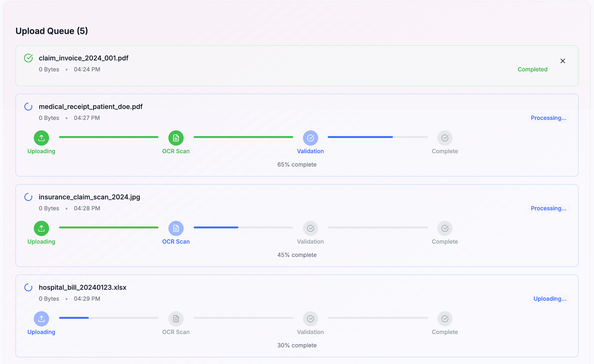Click the green completed checkmark for claim_invoice
This screenshot has width=594, height=364.
[x=28, y=58]
